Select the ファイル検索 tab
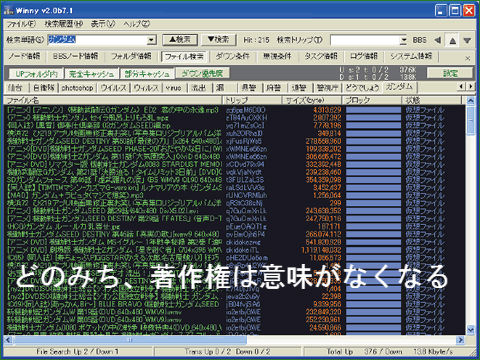Viewport: 480px width, 360px height. pyautogui.click(x=184, y=56)
